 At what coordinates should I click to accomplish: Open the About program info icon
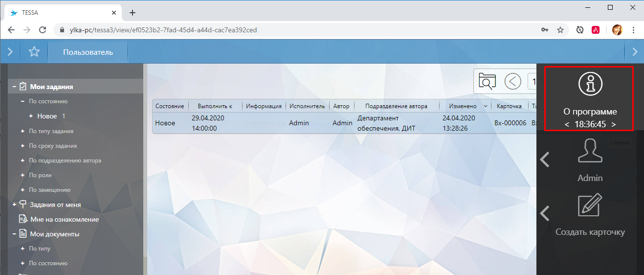pyautogui.click(x=589, y=84)
